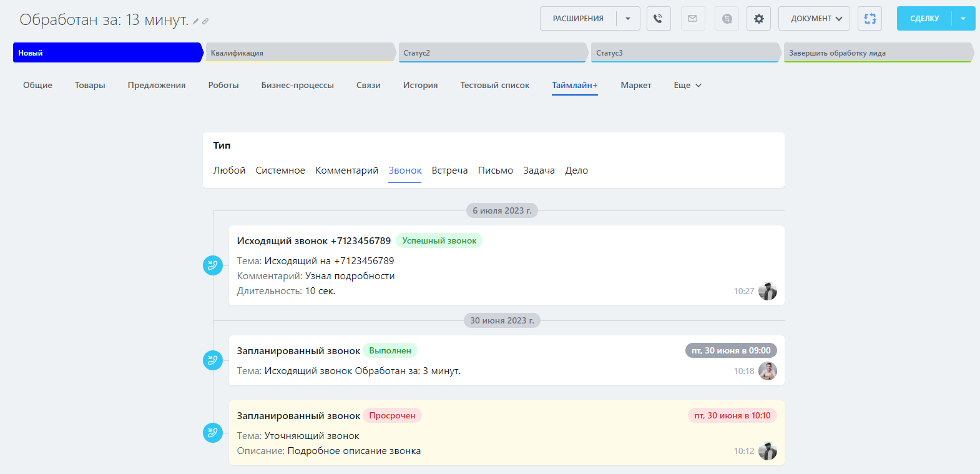Screen dimensions: 980x474
Task: Click the Успешный звонок badge
Action: point(439,240)
